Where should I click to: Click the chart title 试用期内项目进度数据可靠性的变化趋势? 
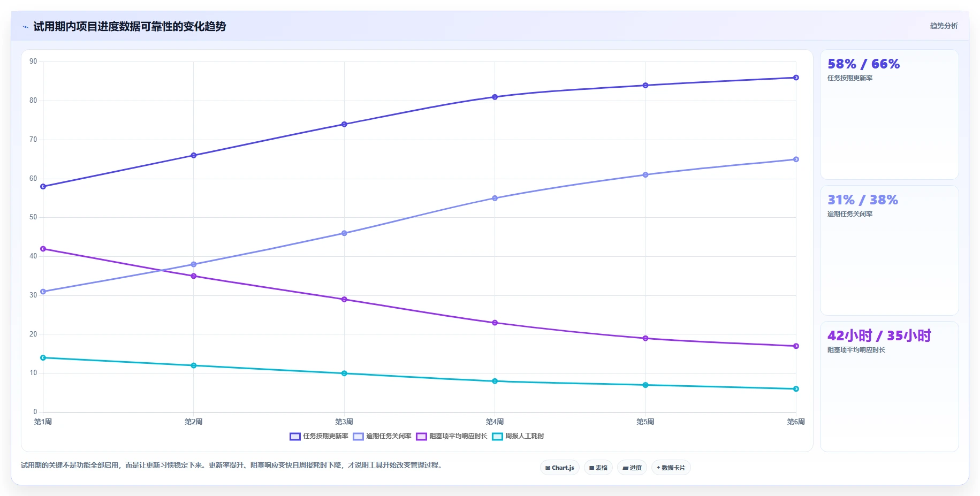[x=130, y=27]
